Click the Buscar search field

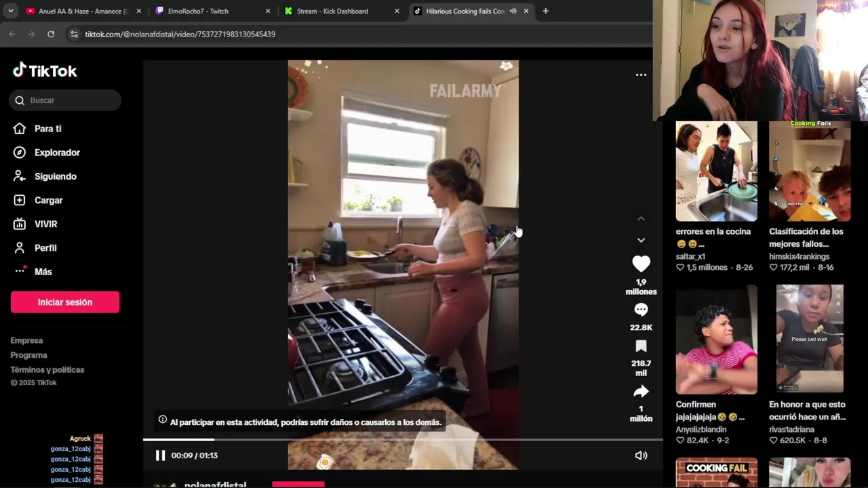coord(66,100)
